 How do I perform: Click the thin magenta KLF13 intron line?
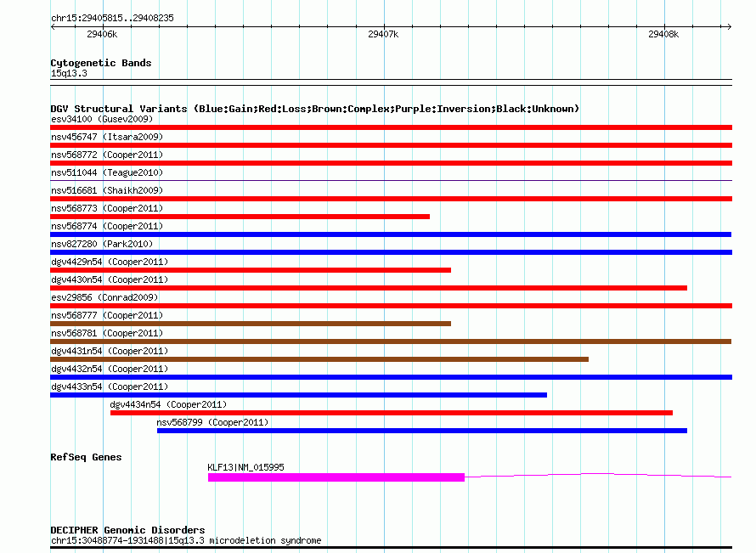tap(598, 476)
